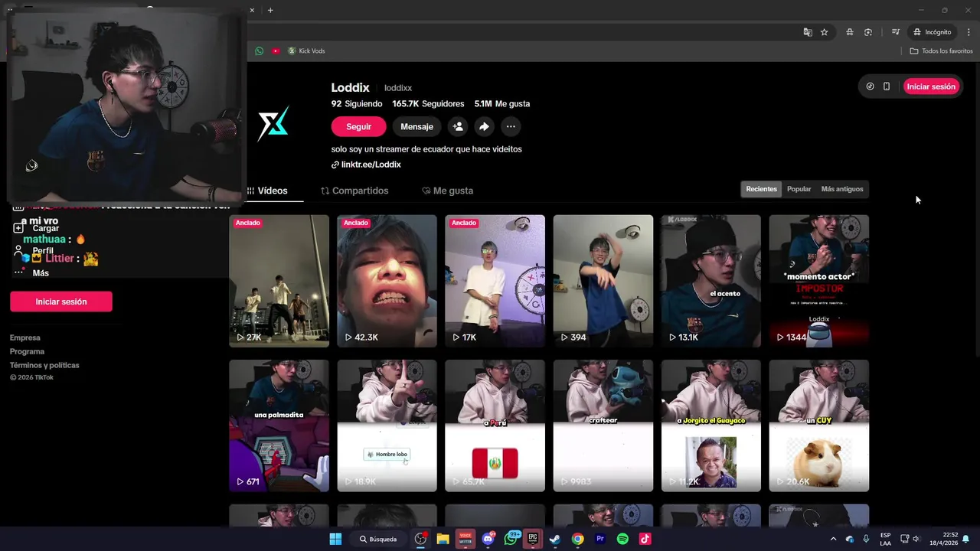Open Steam from the taskbar
The width and height of the screenshot is (980, 551).
(555, 539)
